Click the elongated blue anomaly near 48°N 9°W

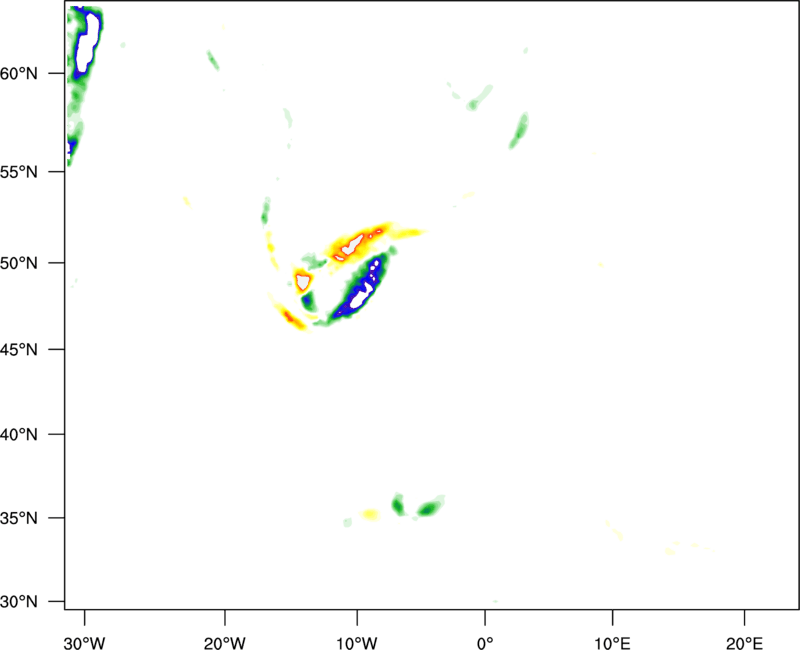coord(359,289)
